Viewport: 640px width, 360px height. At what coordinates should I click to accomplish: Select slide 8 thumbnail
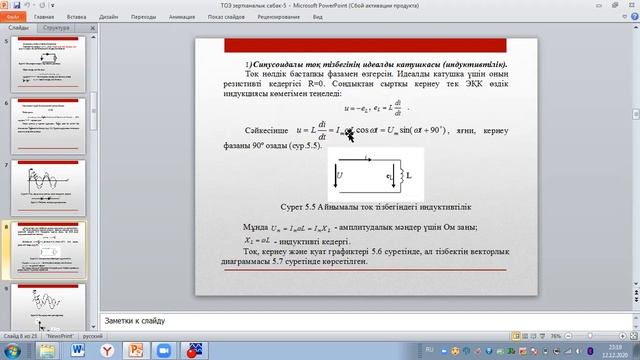(48, 250)
